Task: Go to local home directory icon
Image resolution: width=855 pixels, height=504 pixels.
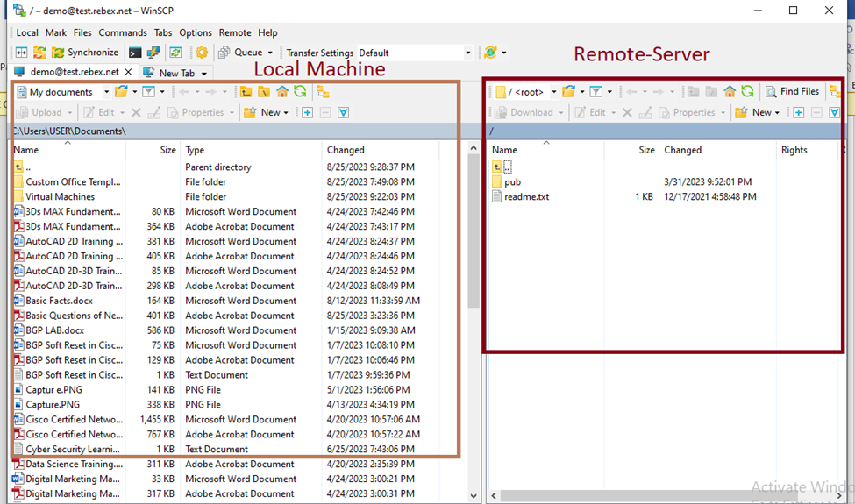Action: 281,91
